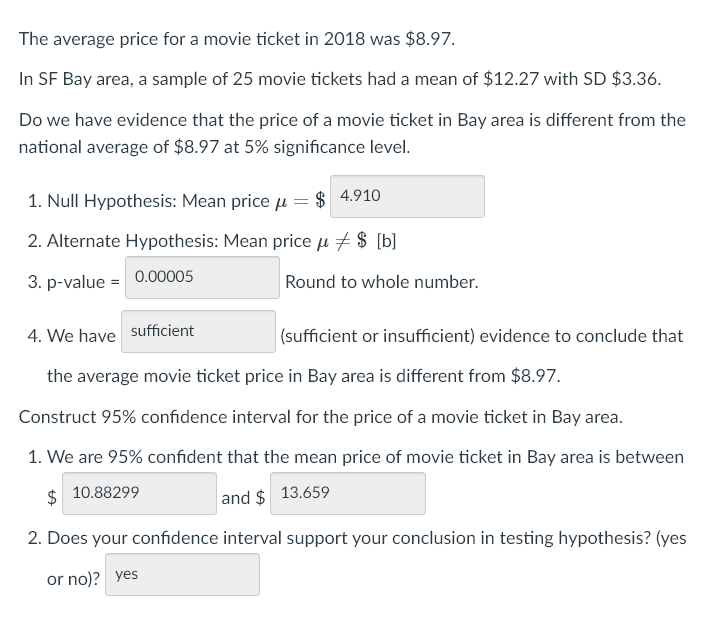Click the lower bound field showing 10.88299
Screen dimensions: 718x621
[x=139, y=494]
